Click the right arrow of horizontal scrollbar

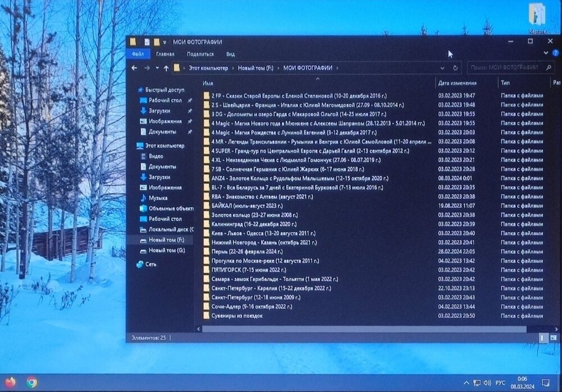(x=556, y=329)
